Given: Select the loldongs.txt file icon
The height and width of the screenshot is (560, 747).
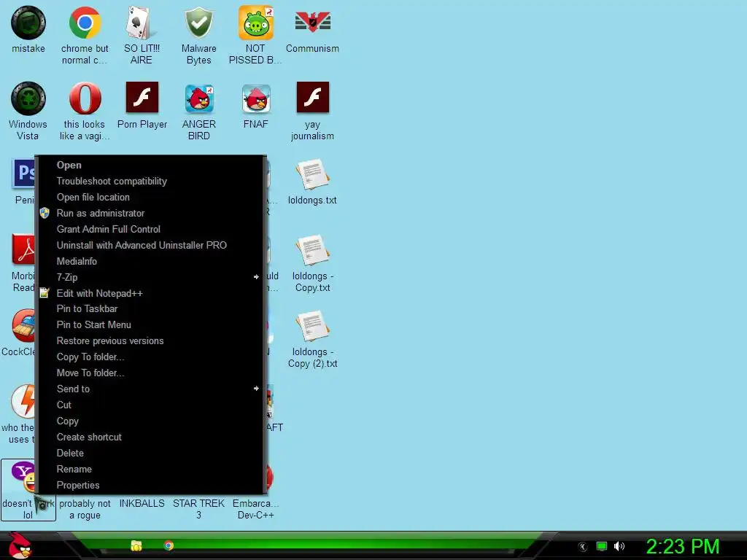Looking at the screenshot, I should coord(312,174).
